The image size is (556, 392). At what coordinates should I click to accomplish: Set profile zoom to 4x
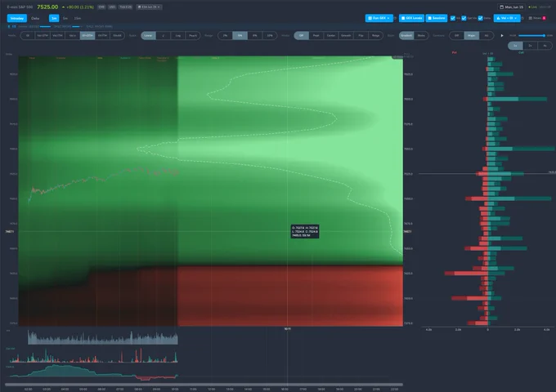click(x=545, y=46)
